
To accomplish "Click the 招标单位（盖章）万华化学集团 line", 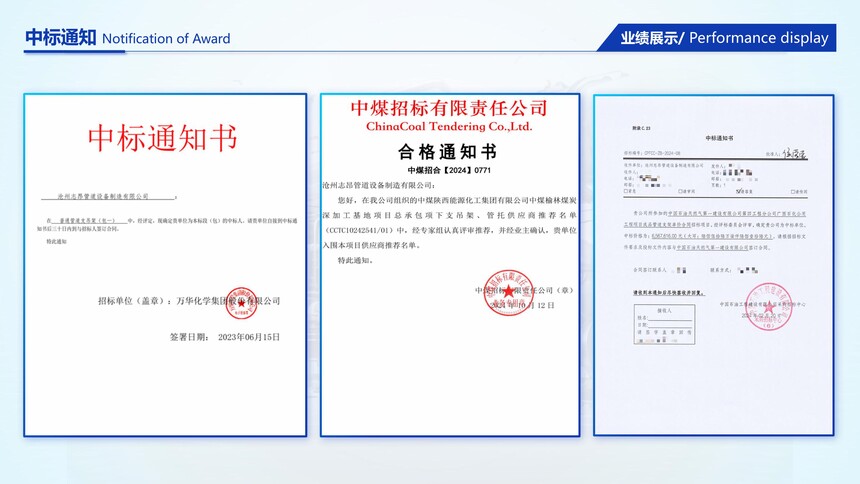I will click(x=189, y=301).
